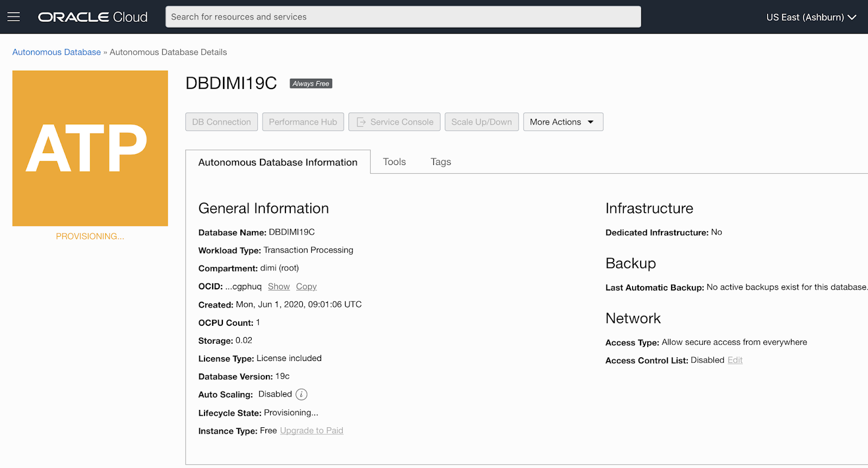Open the Performance Hub
Screen dimensions: 868x468
(x=303, y=122)
